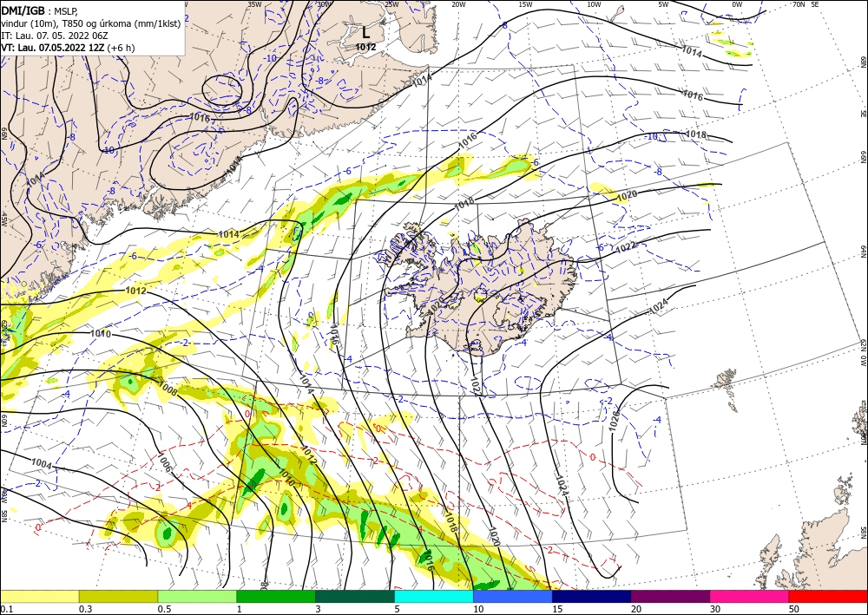Image resolution: width=868 pixels, height=615 pixels.
Task: Click the 64N latitude label
Action: [863, 251]
